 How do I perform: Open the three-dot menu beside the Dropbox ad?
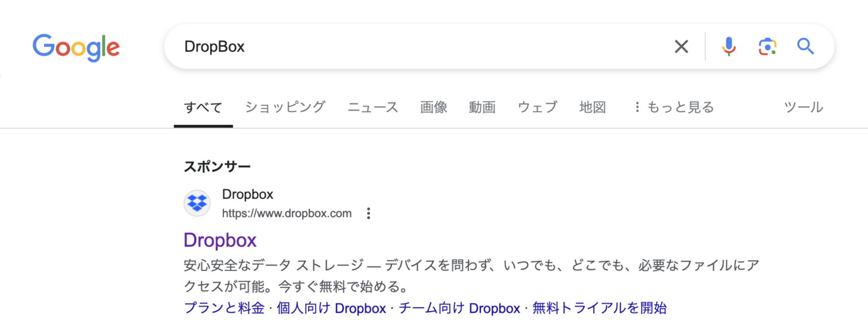[368, 213]
